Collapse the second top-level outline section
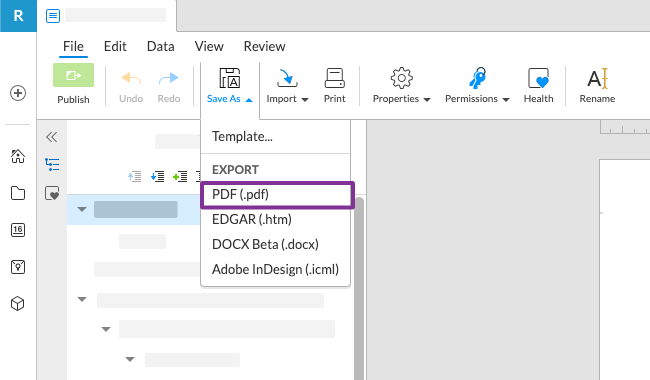Viewport: 650px width, 380px height. tap(82, 299)
